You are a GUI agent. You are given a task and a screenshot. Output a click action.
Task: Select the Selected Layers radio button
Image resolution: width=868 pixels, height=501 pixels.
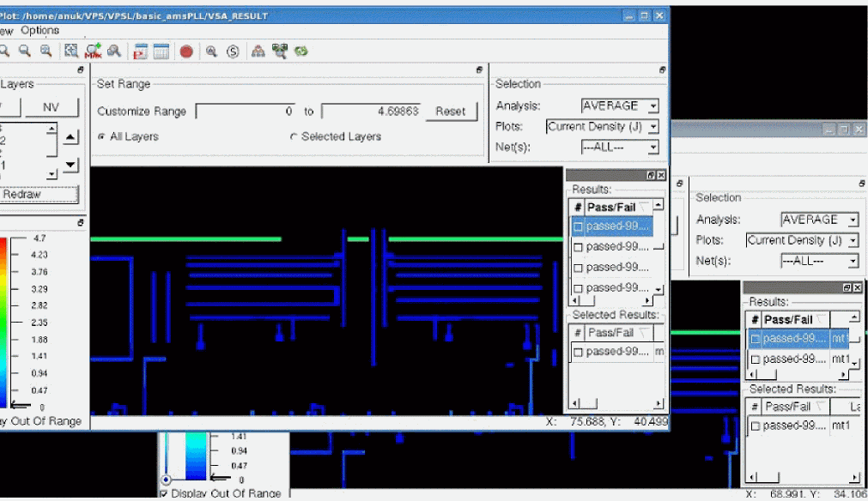294,136
